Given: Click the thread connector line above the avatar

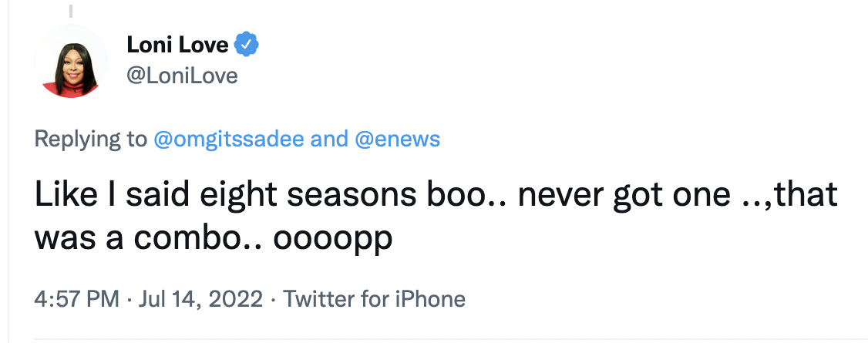Looking at the screenshot, I should coord(71,11).
